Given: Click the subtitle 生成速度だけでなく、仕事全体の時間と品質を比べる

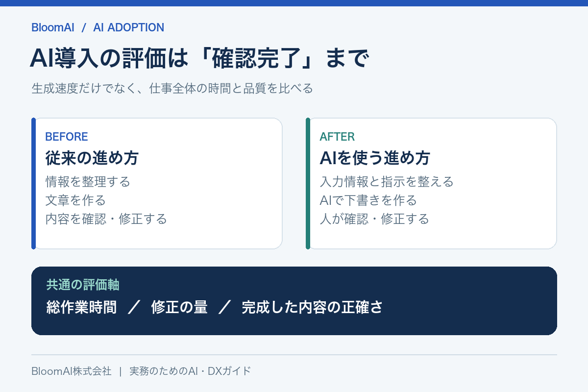Looking at the screenshot, I should (x=172, y=89).
